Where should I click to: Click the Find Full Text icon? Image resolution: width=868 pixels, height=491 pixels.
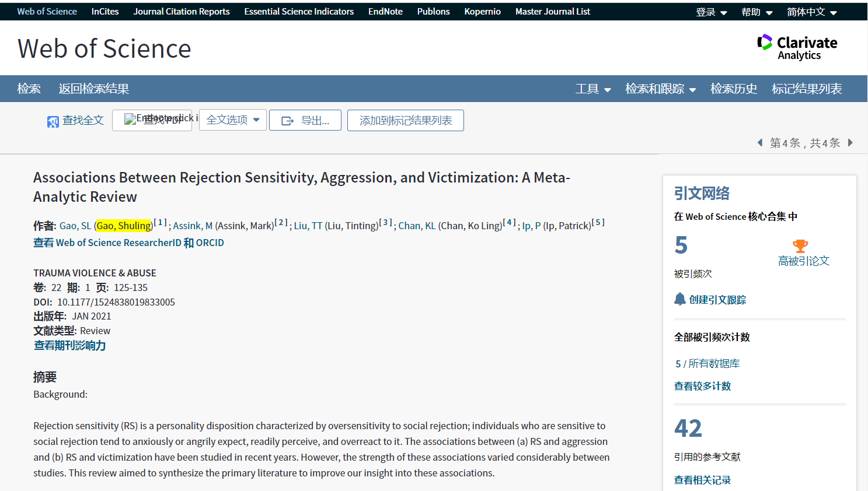coord(53,121)
